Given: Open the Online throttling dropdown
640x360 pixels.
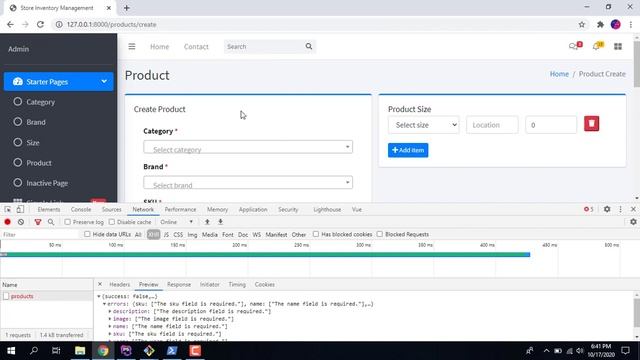Looking at the screenshot, I should pyautogui.click(x=176, y=222).
